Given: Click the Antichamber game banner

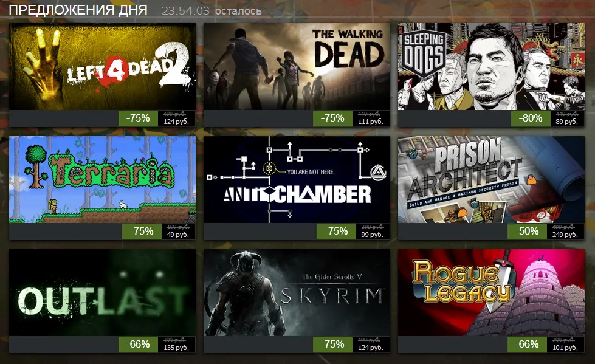Looking at the screenshot, I should [x=297, y=179].
